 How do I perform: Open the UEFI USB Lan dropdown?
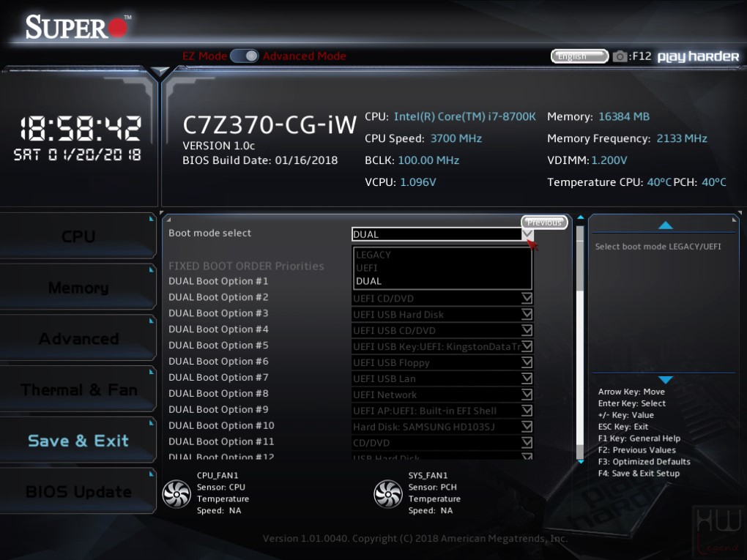click(442, 378)
